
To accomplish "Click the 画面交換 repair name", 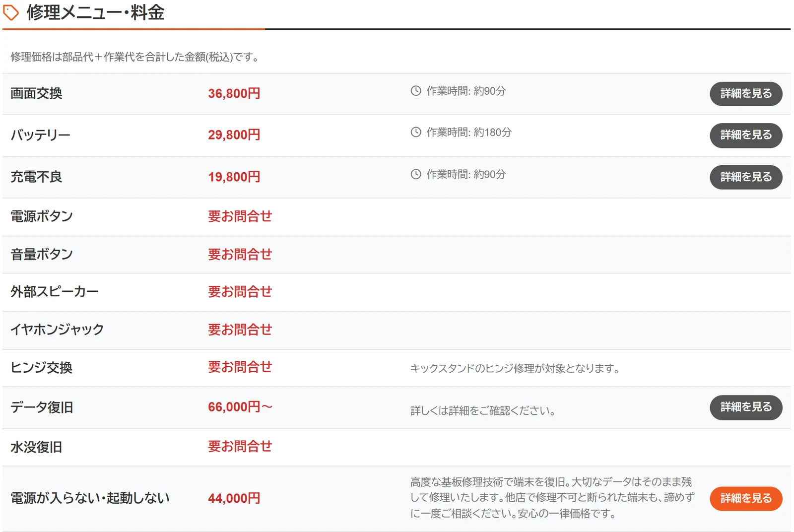I will click(x=36, y=93).
